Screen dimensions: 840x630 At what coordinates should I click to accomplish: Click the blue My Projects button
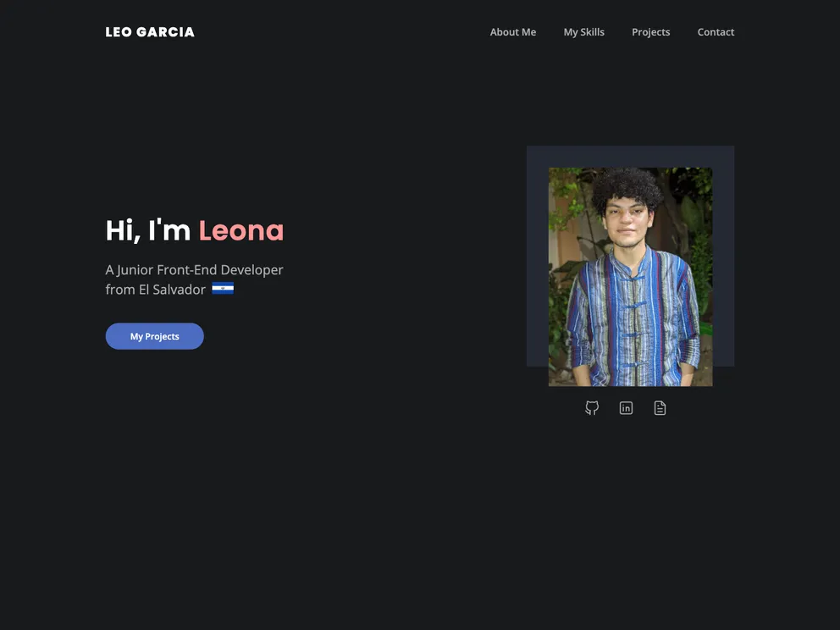pos(154,336)
